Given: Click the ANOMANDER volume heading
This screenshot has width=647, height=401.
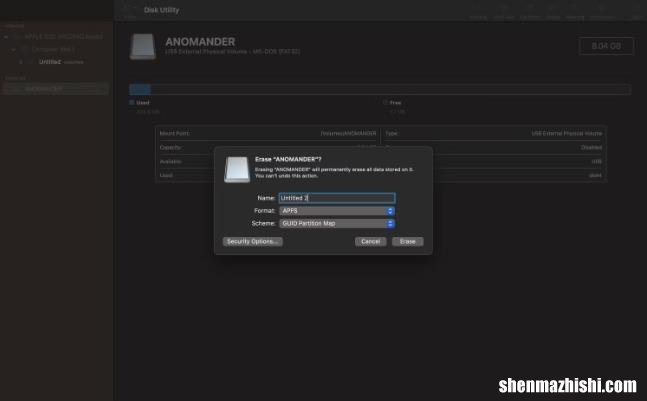Looking at the screenshot, I should 200,42.
